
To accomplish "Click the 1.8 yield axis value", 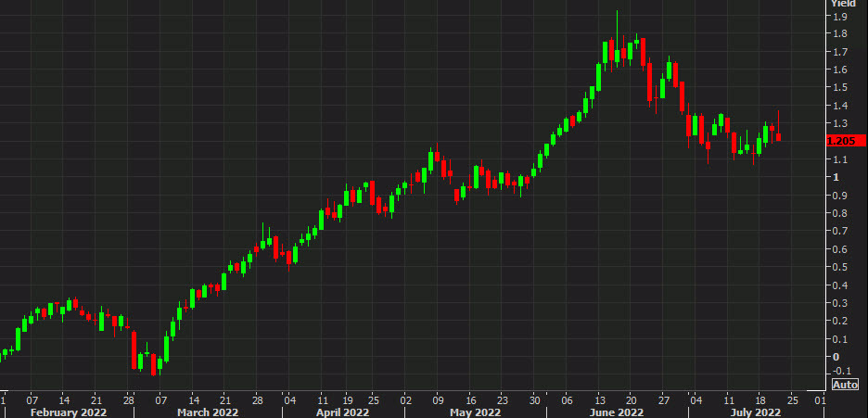I will [840, 33].
